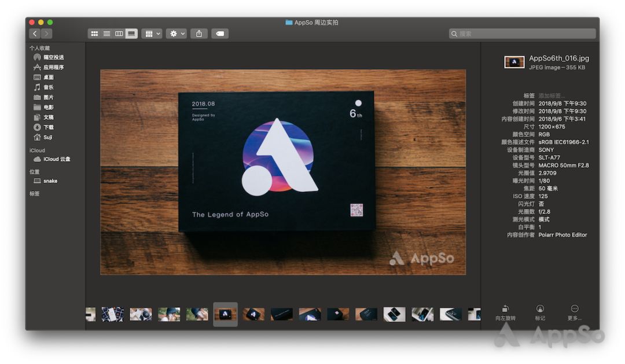Click the 向左旋转 rotate left icon
Viewport: 625px width, 364px height.
[x=505, y=309]
